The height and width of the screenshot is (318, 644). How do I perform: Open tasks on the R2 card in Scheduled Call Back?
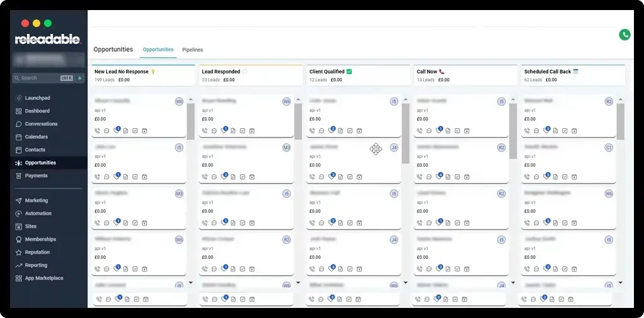click(565, 131)
